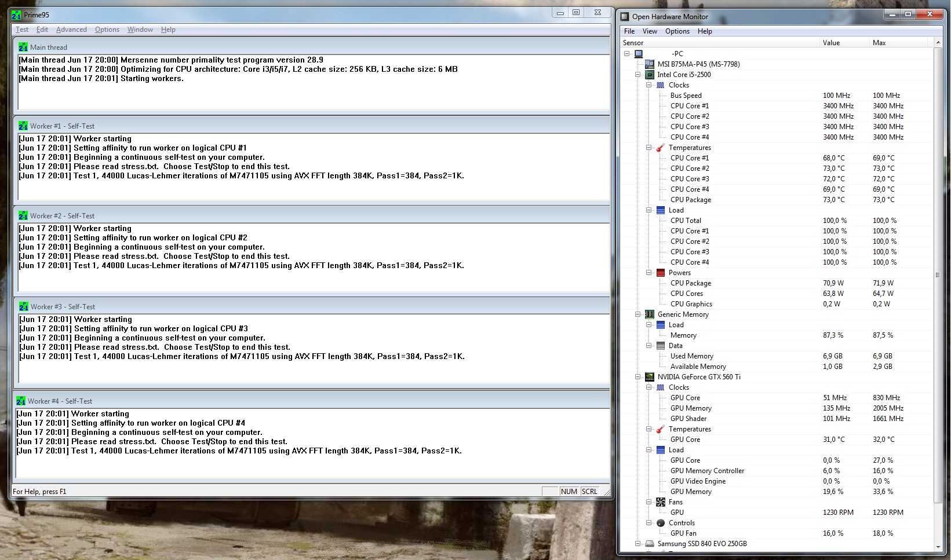The image size is (951, 560).
Task: Click the Fans group icon
Action: pyautogui.click(x=661, y=502)
